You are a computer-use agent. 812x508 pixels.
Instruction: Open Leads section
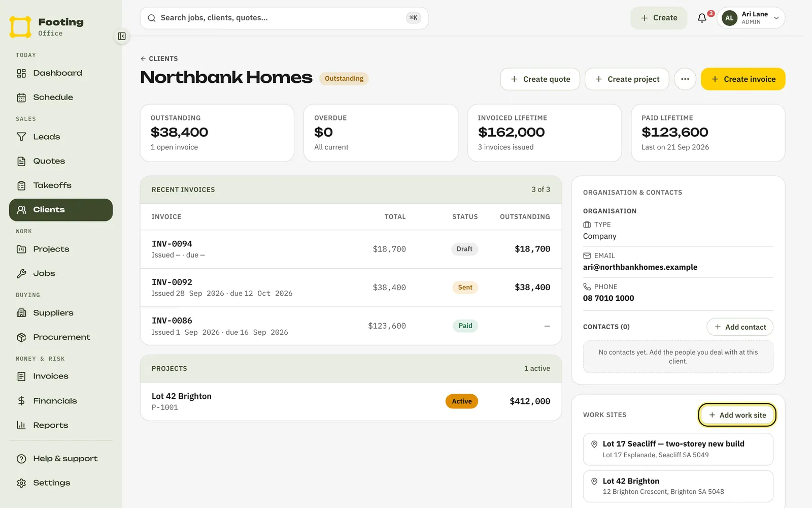click(61, 137)
